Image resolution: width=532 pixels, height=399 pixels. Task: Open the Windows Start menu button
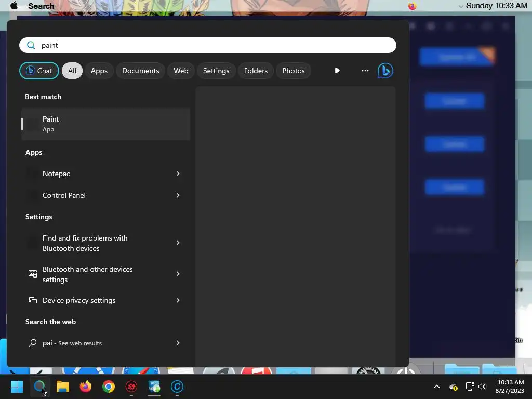click(x=17, y=387)
